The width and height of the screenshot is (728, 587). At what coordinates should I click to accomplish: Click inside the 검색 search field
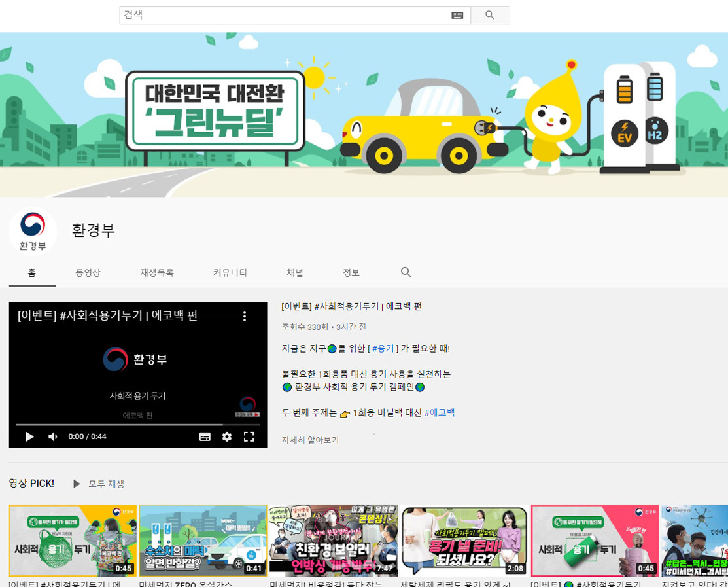285,15
